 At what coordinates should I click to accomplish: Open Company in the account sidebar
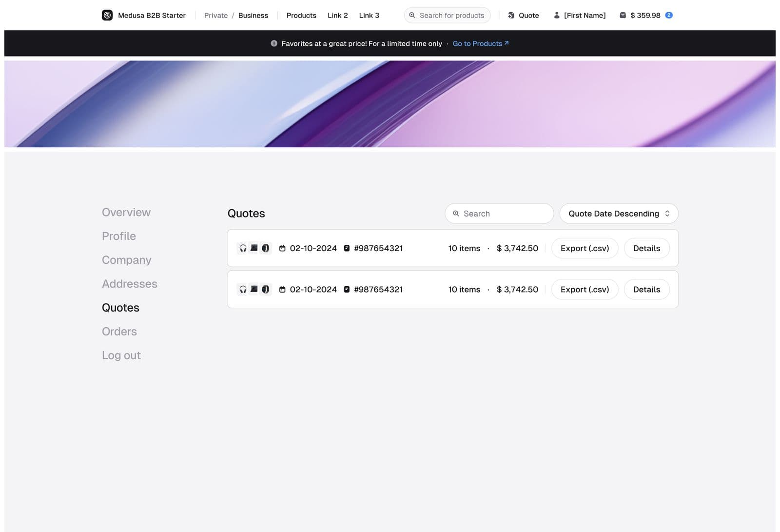coord(127,260)
